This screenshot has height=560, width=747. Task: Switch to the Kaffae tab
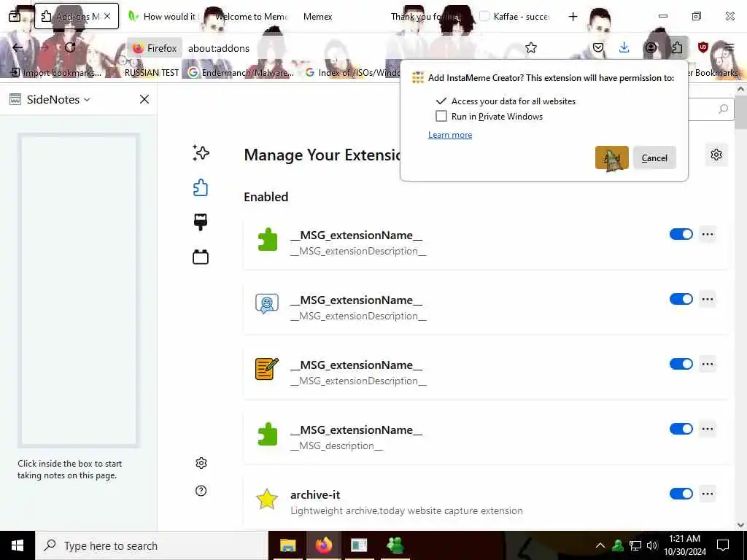(x=514, y=16)
